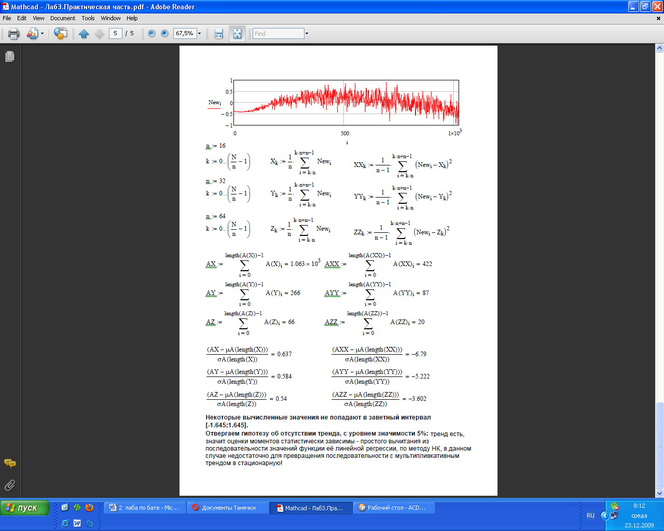
Task: Click the RU language indicator
Action: point(590,515)
